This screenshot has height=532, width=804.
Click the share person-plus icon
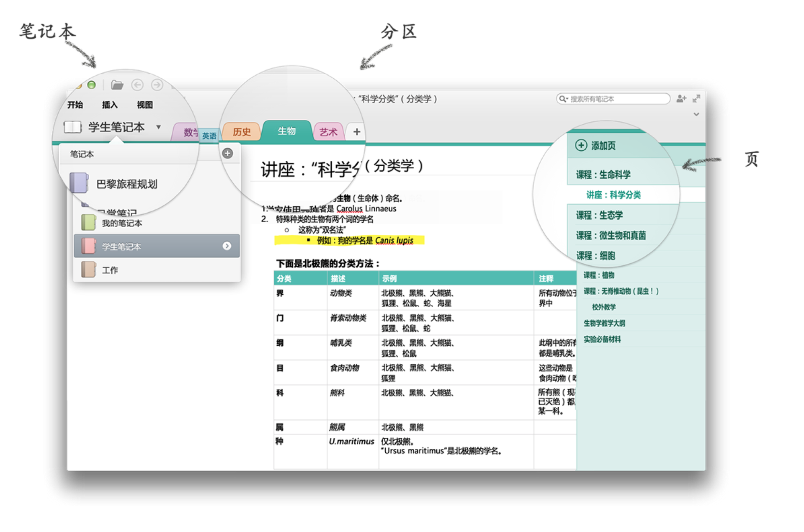(681, 98)
